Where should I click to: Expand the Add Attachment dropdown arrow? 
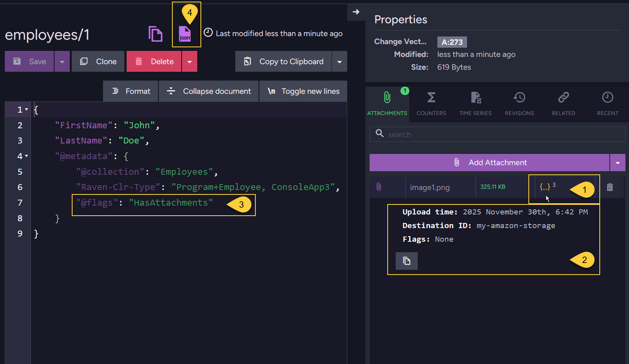617,163
